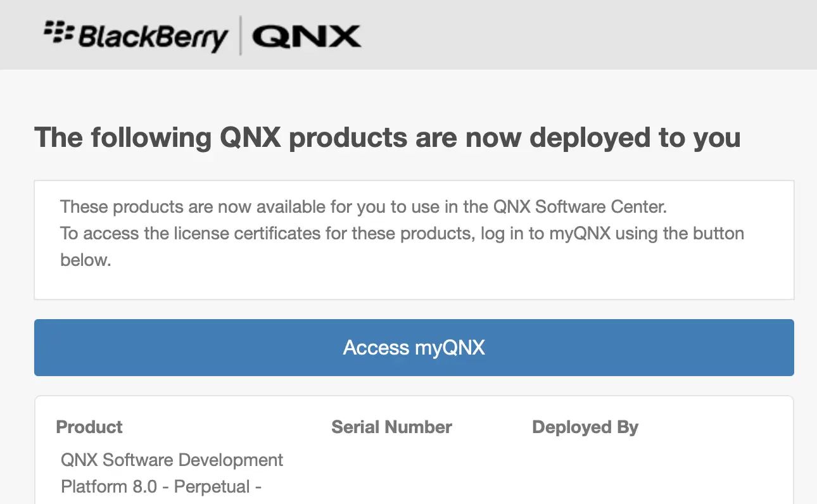Select the heading about deployed QNX products
Image resolution: width=817 pixels, height=504 pixels.
[387, 137]
